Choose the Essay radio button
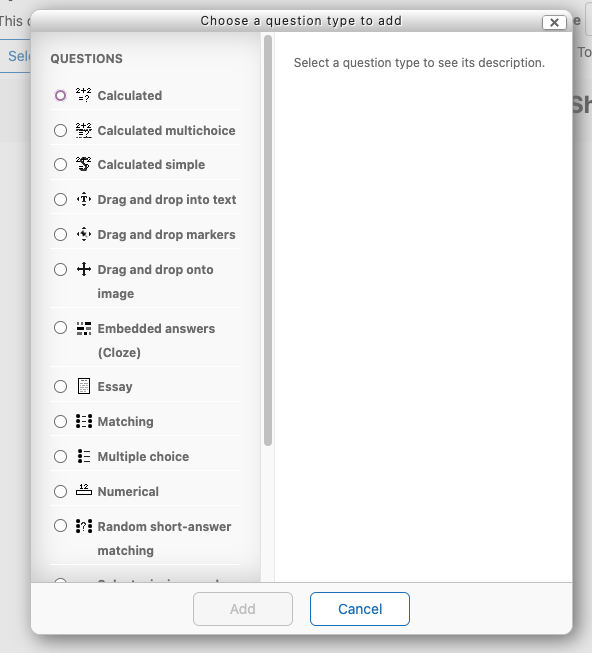 [x=60, y=386]
